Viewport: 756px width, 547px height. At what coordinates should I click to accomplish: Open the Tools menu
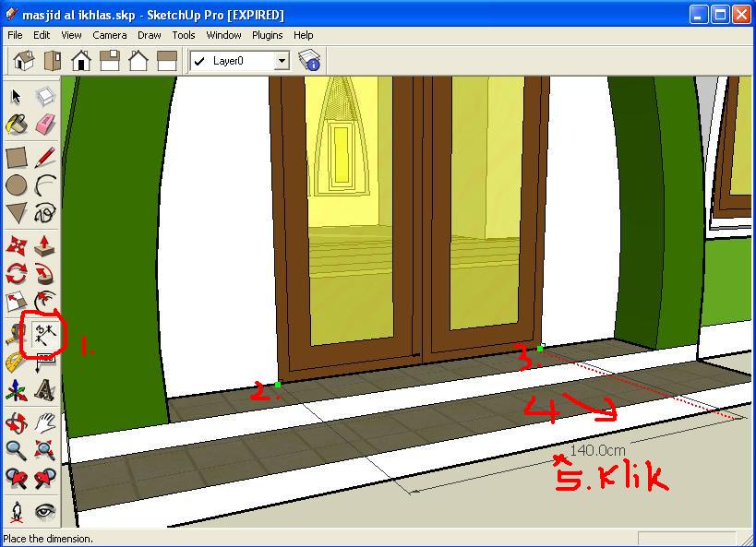pos(184,35)
